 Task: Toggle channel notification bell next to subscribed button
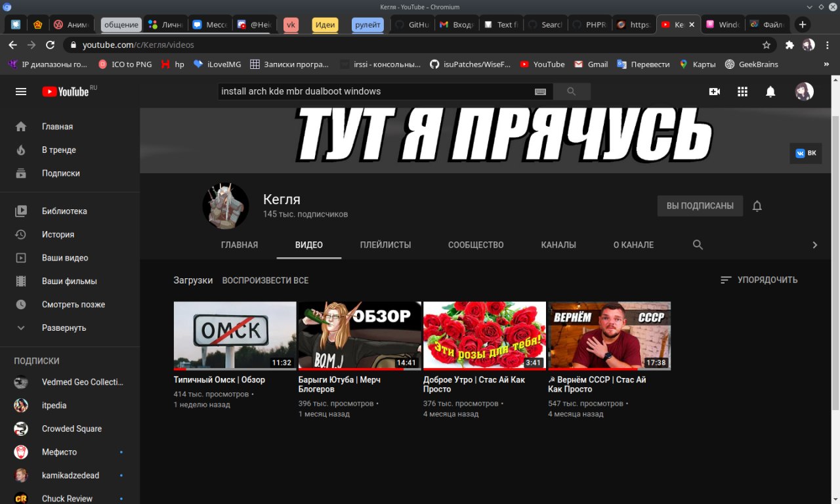click(x=757, y=206)
